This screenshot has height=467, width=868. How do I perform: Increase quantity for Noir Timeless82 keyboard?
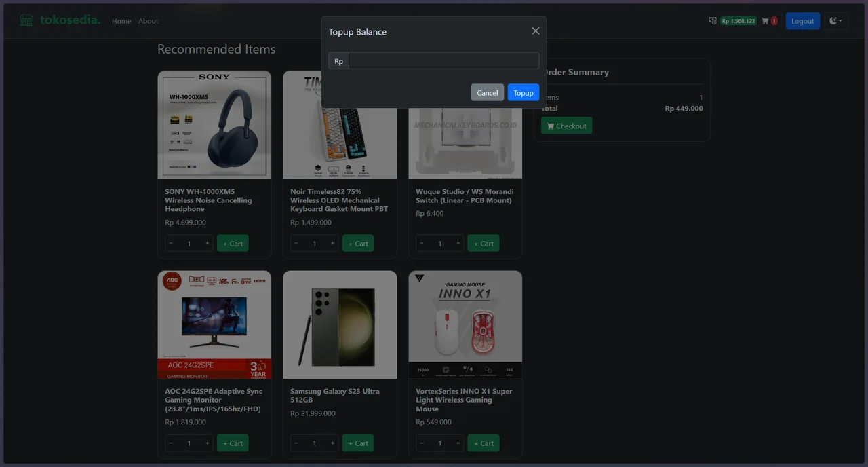(333, 244)
